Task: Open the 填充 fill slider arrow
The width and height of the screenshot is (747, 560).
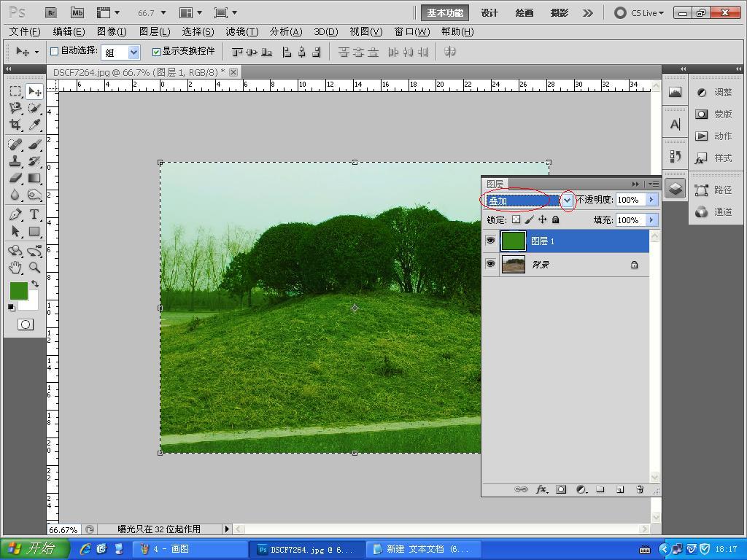Action: coord(651,219)
